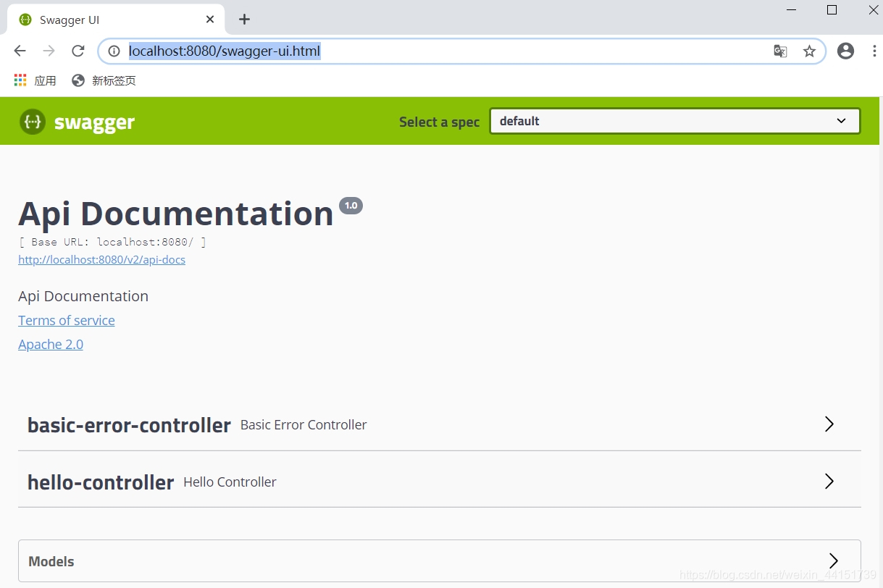Reload the Swagger UI page
Viewport: 883px width, 588px height.
coord(78,51)
